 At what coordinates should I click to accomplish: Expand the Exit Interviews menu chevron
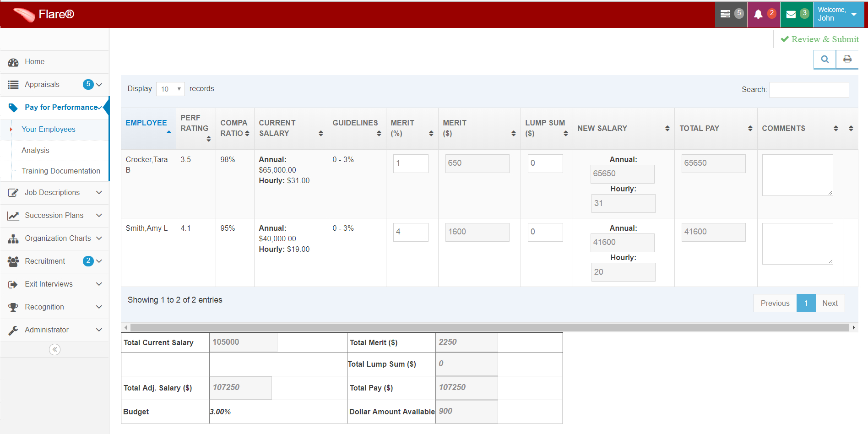(x=99, y=284)
